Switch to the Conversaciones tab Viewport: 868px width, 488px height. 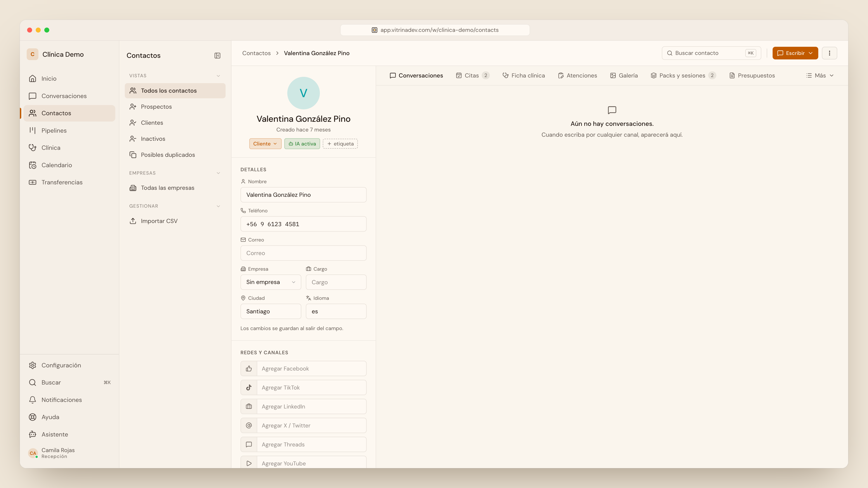(x=416, y=75)
